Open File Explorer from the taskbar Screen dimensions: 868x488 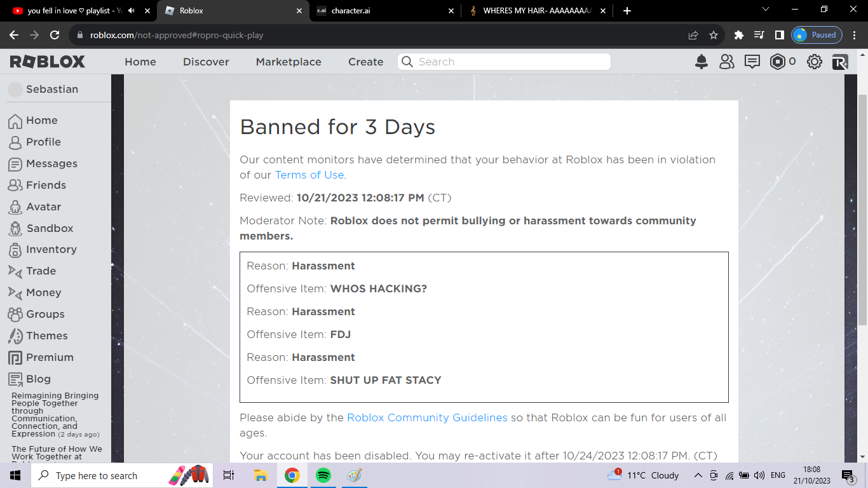[x=261, y=475]
